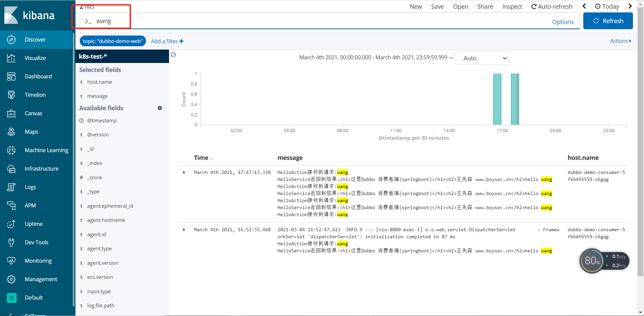The image size is (644, 316).
Task: Click the query search input field
Action: (x=330, y=21)
